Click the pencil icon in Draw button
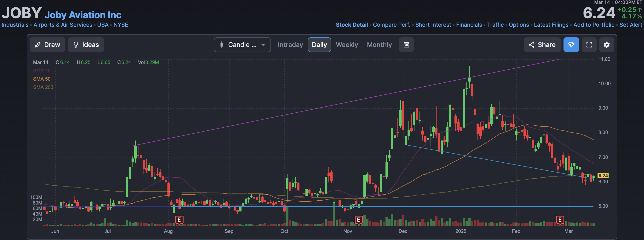Image resolution: width=644 pixels, height=240 pixels. (x=37, y=45)
